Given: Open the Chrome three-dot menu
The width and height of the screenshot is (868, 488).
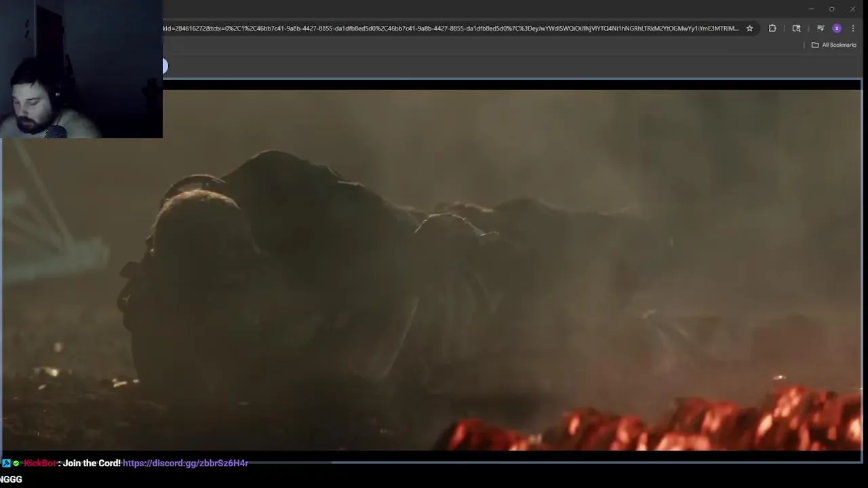Looking at the screenshot, I should [x=853, y=28].
